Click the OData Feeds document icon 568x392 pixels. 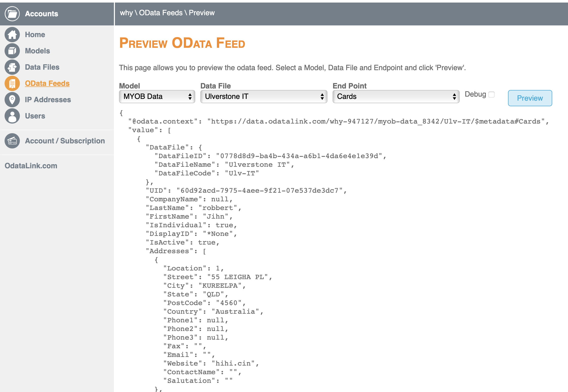(12, 83)
